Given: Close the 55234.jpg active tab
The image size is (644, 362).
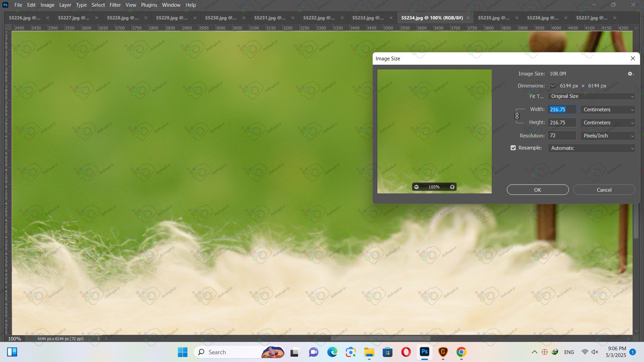Looking at the screenshot, I should pos(468,18).
